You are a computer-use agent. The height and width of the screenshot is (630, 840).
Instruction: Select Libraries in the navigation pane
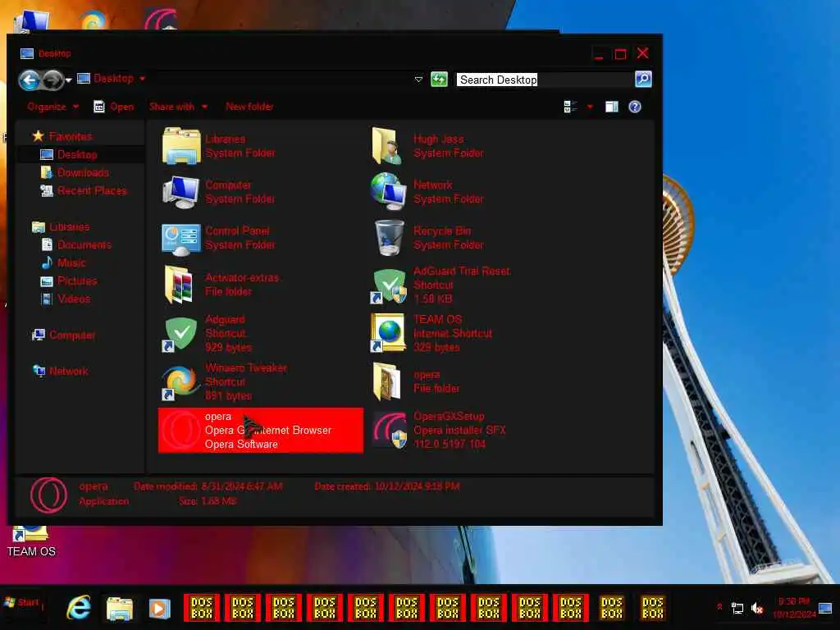click(x=61, y=227)
